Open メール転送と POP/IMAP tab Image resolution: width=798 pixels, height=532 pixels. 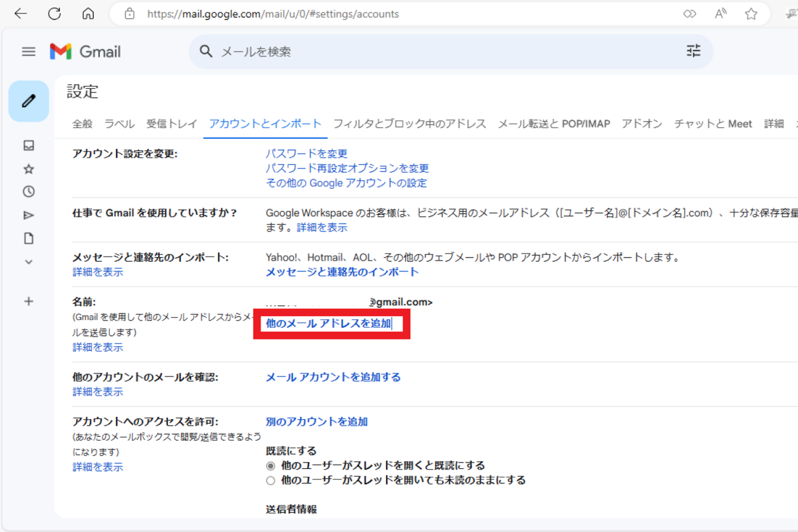point(554,124)
